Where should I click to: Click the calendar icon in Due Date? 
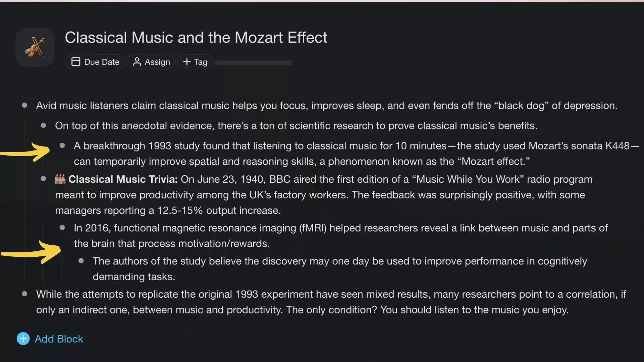(x=76, y=62)
